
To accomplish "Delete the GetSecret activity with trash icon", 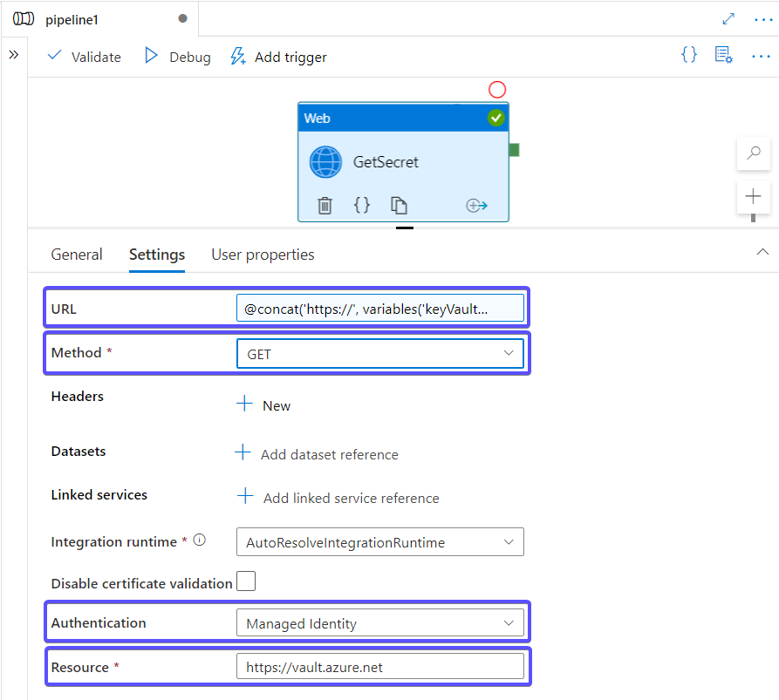I will 325,206.
